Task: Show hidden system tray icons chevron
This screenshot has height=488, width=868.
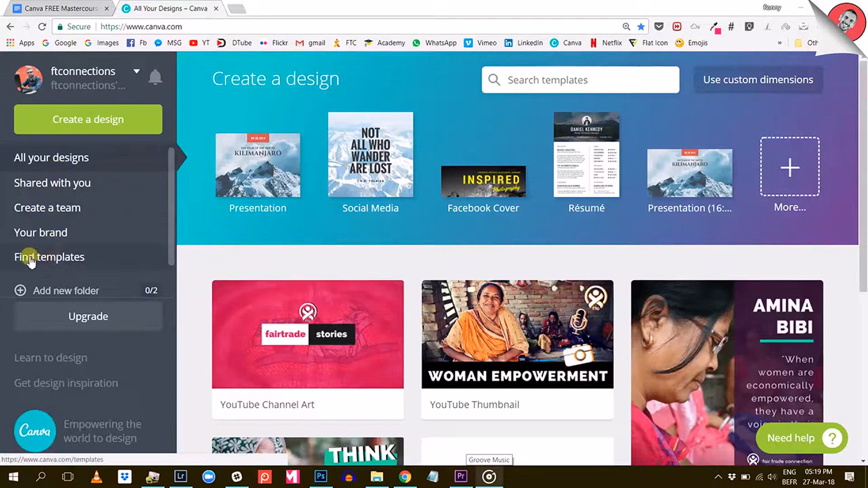Action: point(718,477)
